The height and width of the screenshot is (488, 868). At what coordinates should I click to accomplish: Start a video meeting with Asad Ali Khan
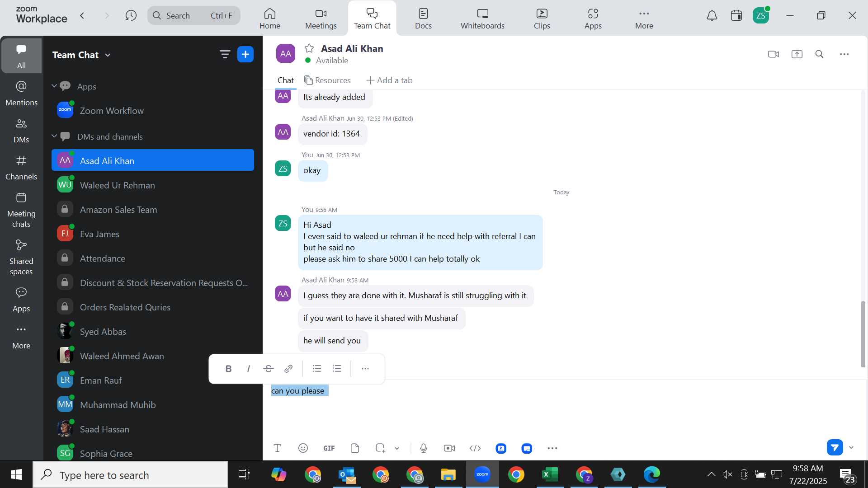773,54
